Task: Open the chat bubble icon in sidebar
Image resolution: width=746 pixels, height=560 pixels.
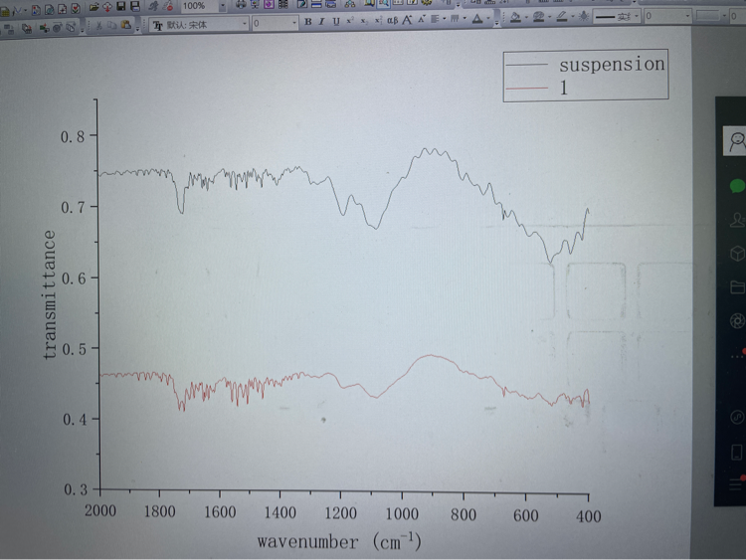Action: [x=736, y=185]
